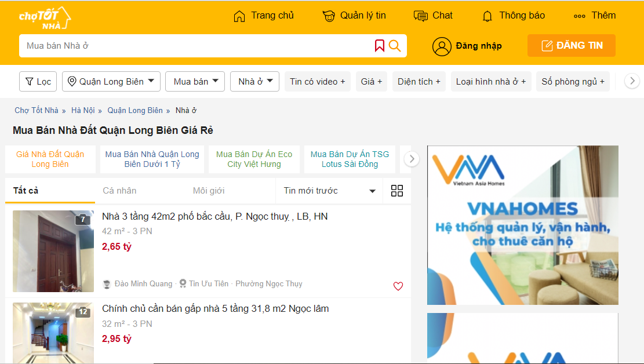Click the red bookmark saved-search icon
The width and height of the screenshot is (644, 364).
(380, 46)
